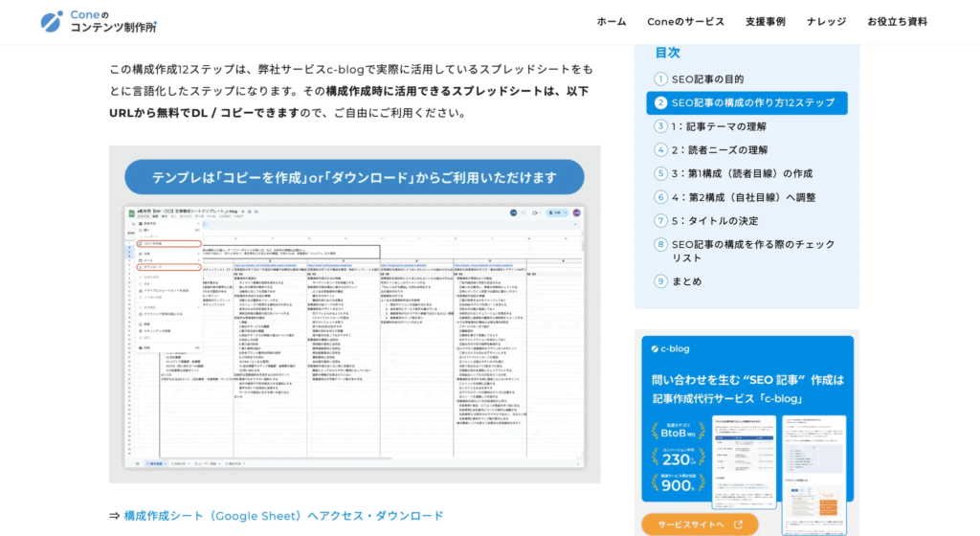Jump to 5：タイトルの決定 section
Viewport: 980px width, 536px height.
pos(715,220)
